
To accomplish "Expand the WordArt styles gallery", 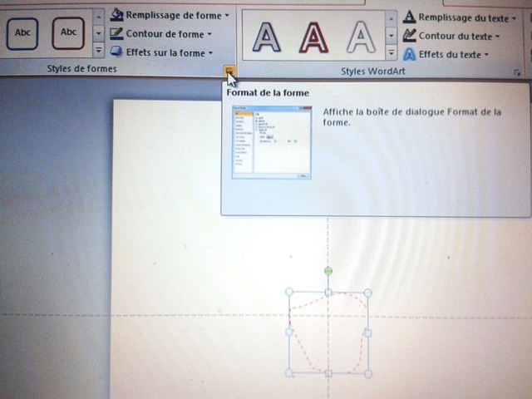I will 389,54.
